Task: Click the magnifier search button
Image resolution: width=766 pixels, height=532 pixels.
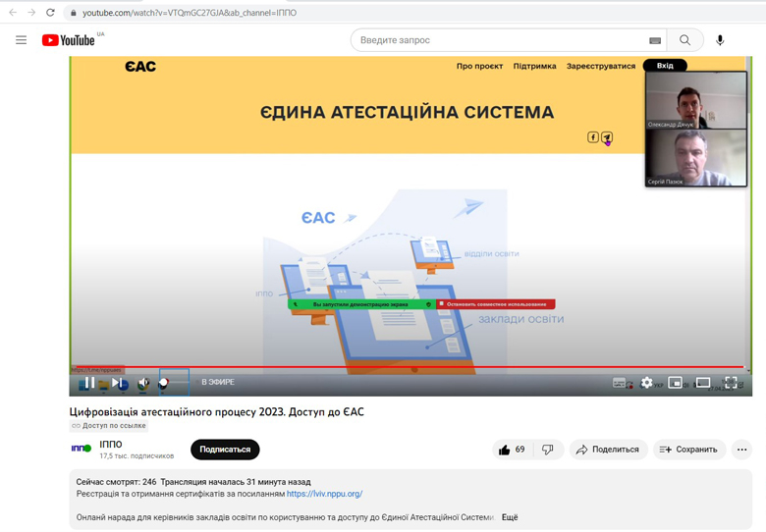Action: (x=684, y=40)
